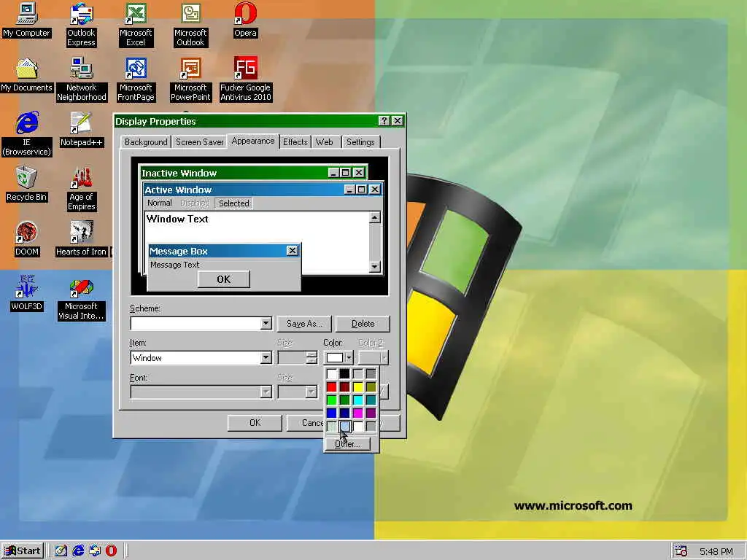
Task: Pick the yellow color swatch
Action: [x=357, y=387]
